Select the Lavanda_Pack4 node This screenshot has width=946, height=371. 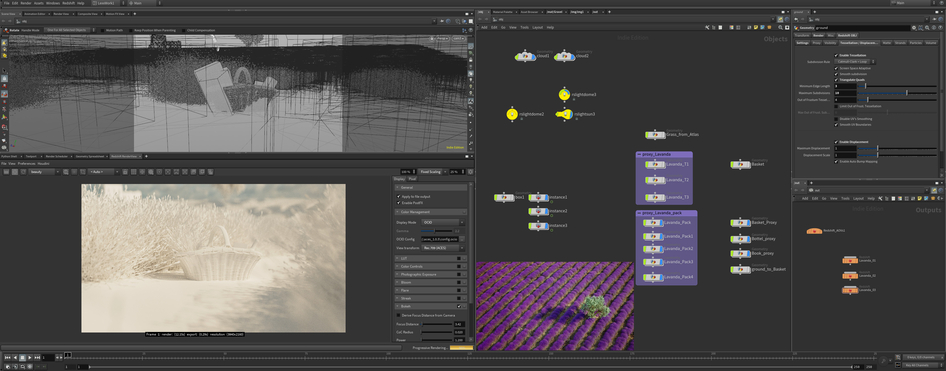653,277
